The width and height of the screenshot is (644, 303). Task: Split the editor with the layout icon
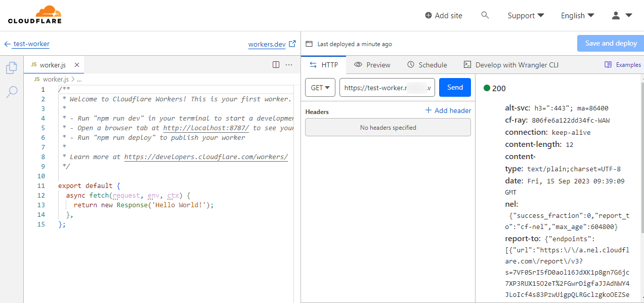click(276, 65)
